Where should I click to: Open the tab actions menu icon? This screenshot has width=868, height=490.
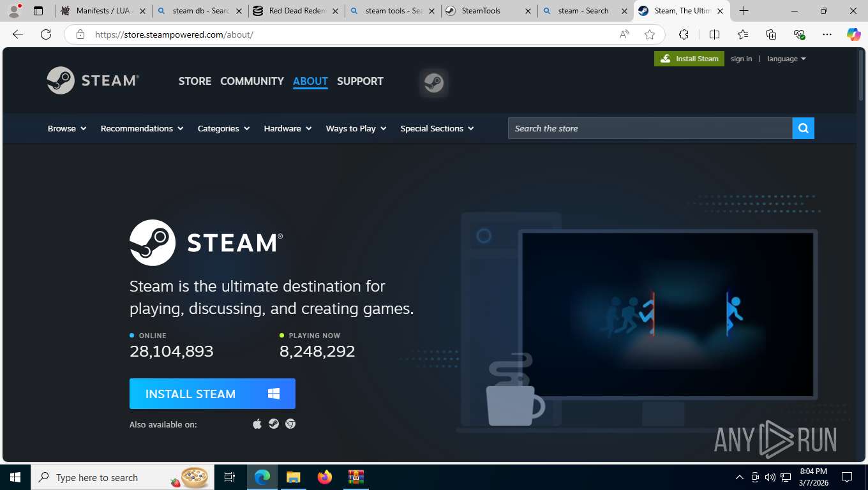click(38, 11)
